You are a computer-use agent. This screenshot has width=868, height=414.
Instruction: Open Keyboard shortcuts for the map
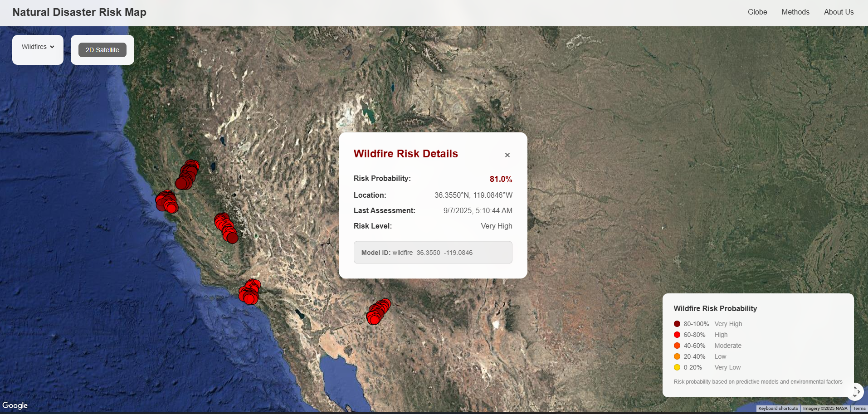point(778,409)
